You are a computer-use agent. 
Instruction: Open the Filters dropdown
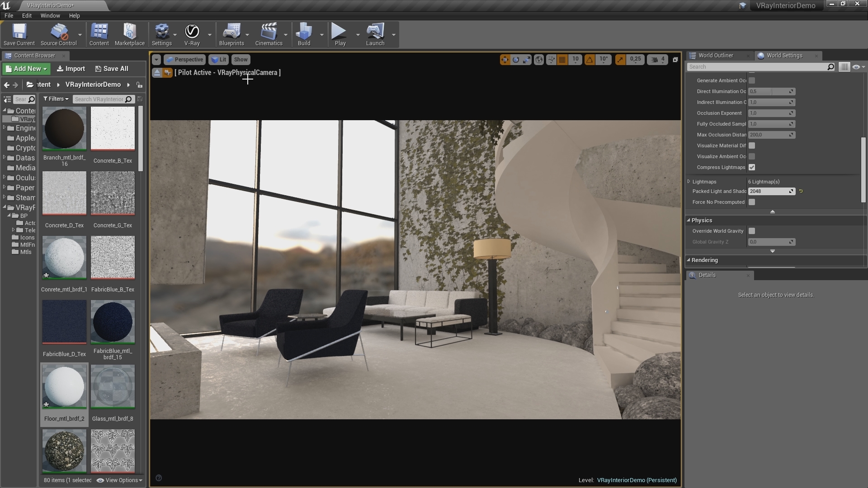pos(56,99)
